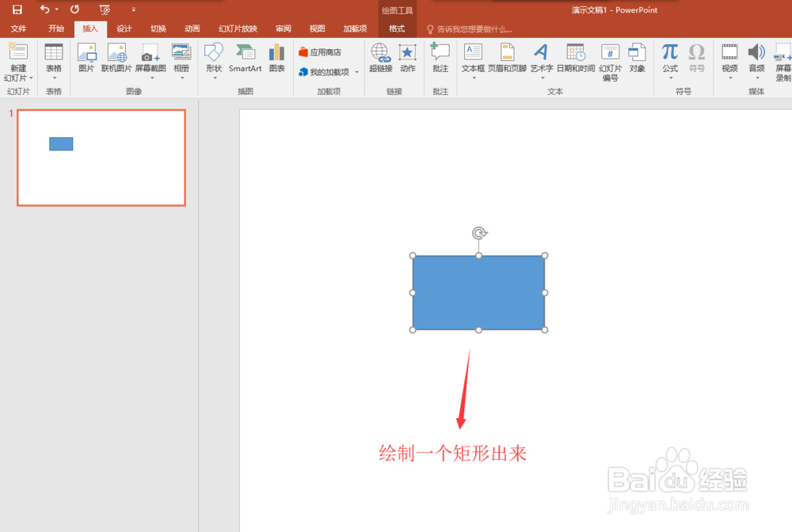The height and width of the screenshot is (532, 792).
Task: Open the 绘图工具 格式 tab
Action: point(396,28)
